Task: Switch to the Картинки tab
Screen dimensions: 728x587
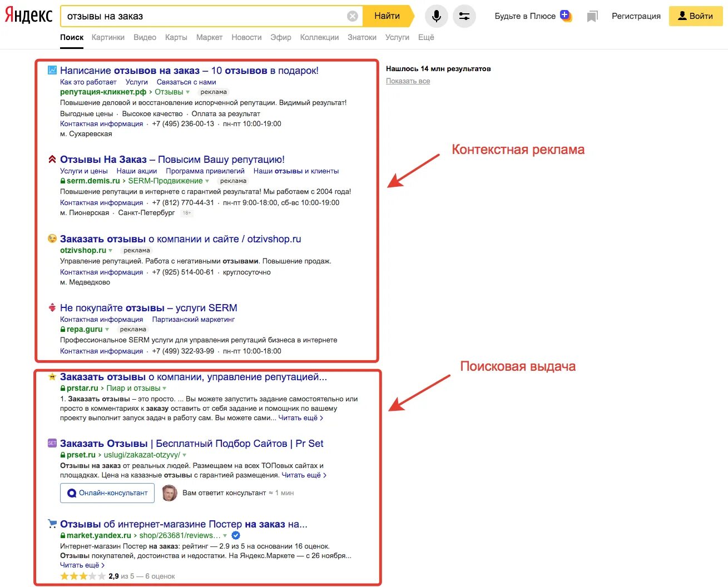Action: [x=108, y=37]
